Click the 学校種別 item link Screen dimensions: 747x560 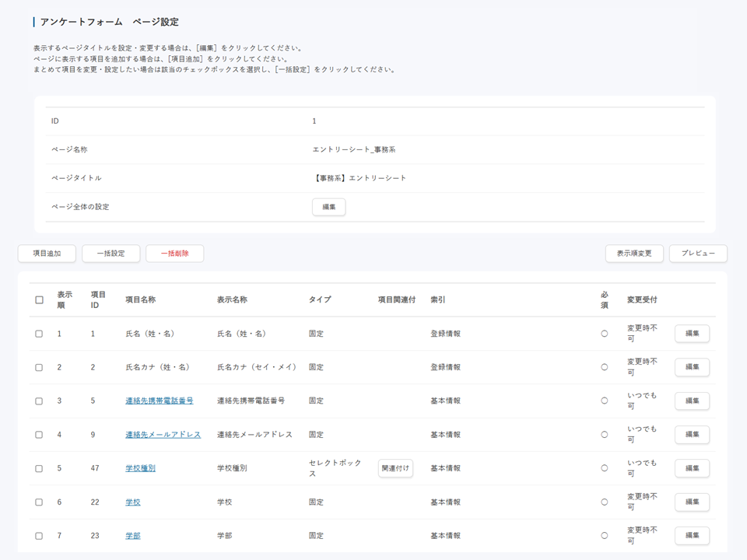[x=140, y=468]
